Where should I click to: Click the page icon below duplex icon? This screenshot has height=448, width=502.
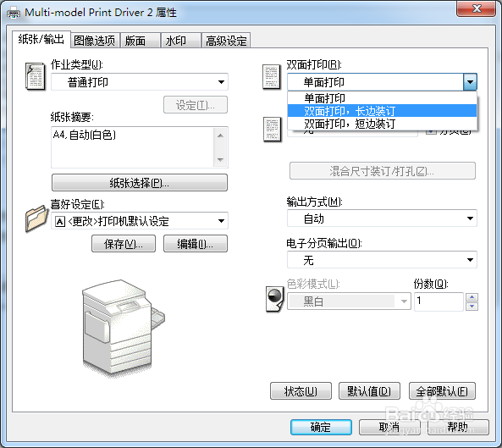click(272, 130)
